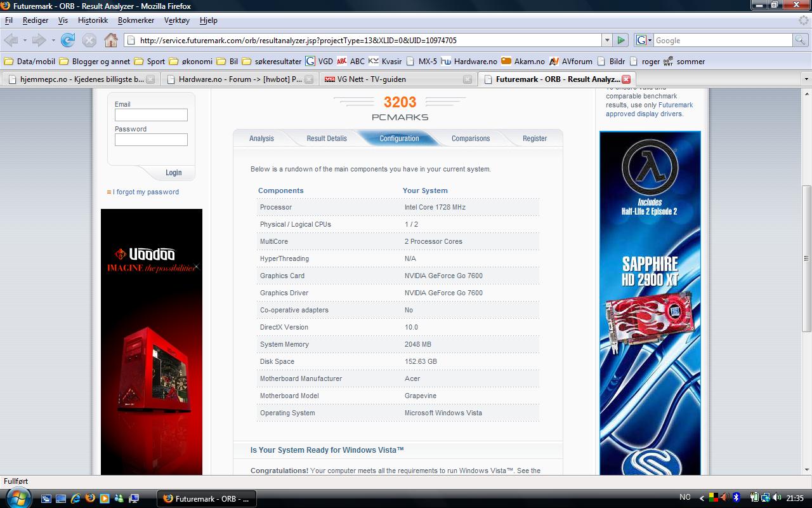
Task: Open the Futuremark approved display drivers link
Action: coord(650,109)
